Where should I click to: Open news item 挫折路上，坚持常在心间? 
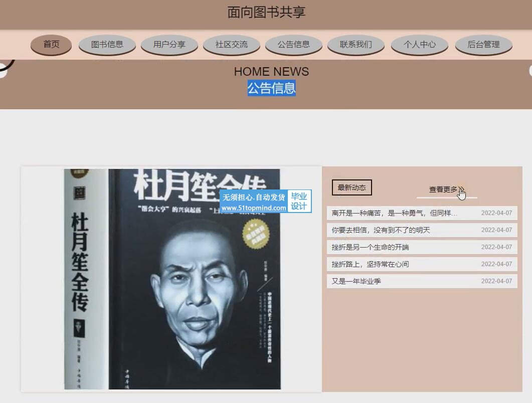[422, 264]
